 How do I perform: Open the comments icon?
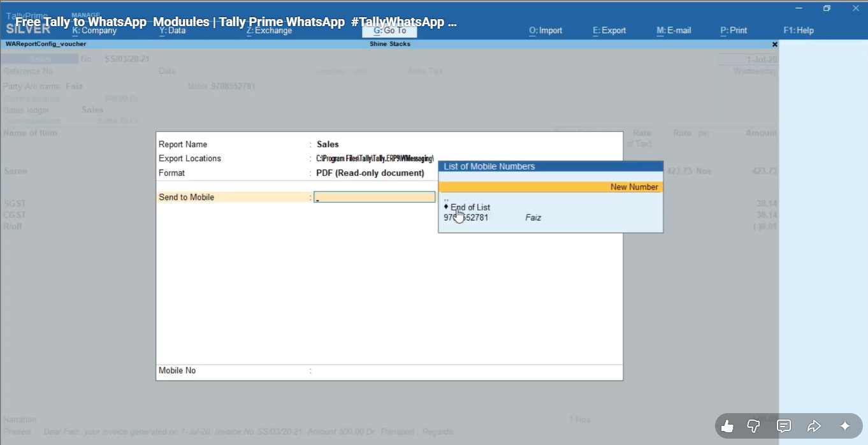click(784, 427)
